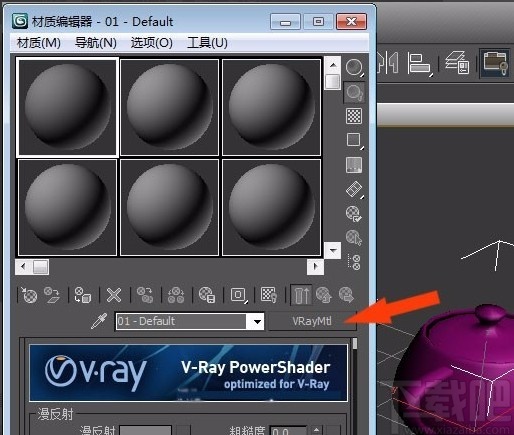
Task: Select the bottom left material sample slot
Action: pyautogui.click(x=67, y=207)
